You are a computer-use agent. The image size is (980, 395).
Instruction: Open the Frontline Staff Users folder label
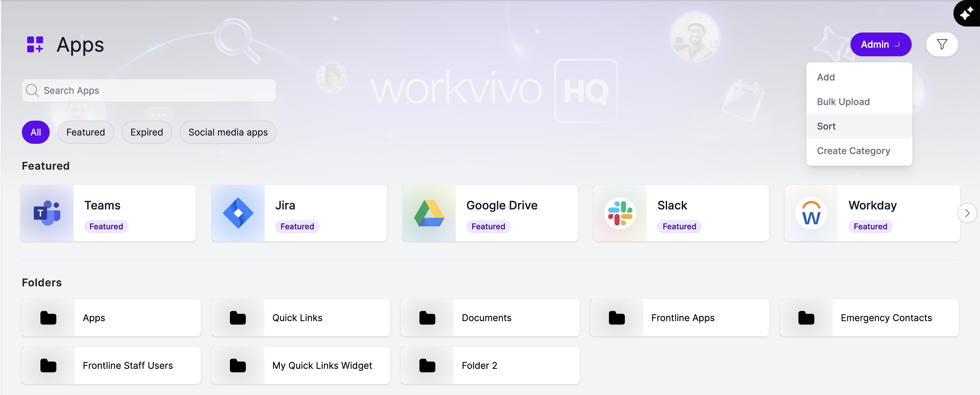[x=128, y=365]
